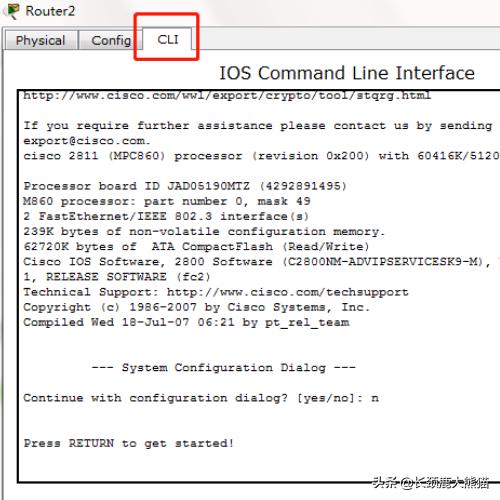Click the stqrg.html URL line in terminal
Image resolution: width=500 pixels, height=500 pixels.
[x=227, y=96]
